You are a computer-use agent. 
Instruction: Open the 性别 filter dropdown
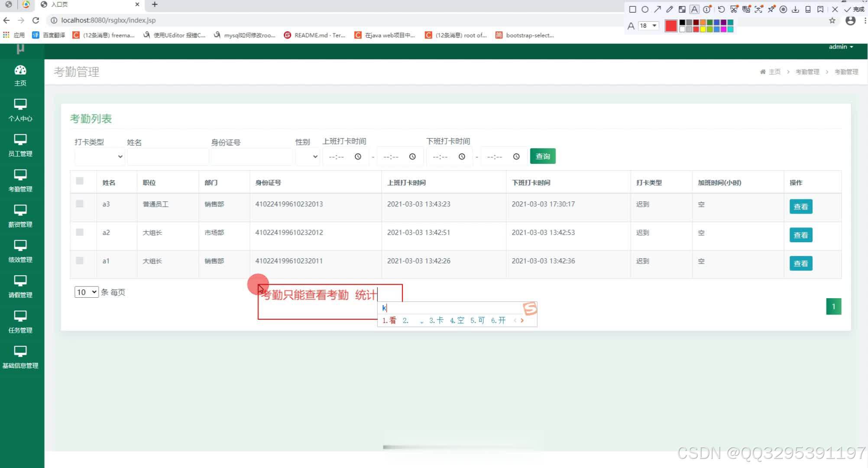coord(308,156)
